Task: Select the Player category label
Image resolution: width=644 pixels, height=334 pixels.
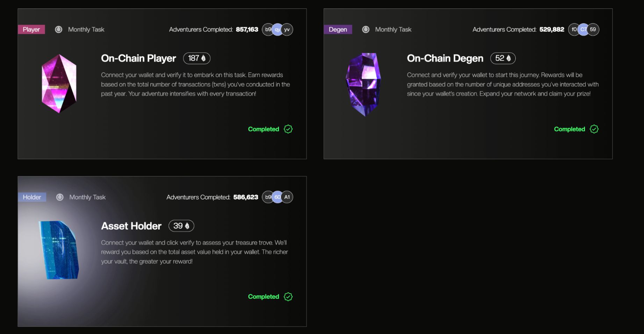Action: coord(31,29)
